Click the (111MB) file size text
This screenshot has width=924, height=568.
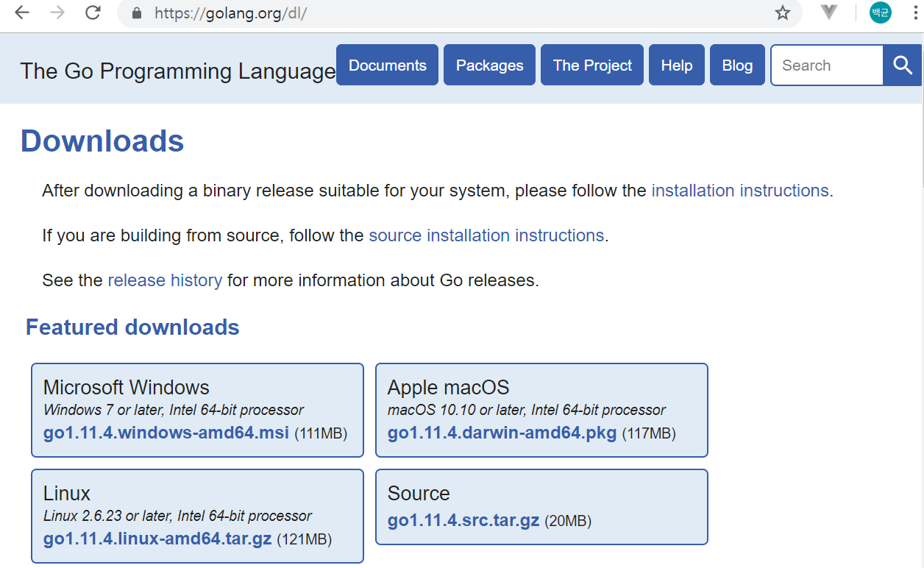[321, 433]
